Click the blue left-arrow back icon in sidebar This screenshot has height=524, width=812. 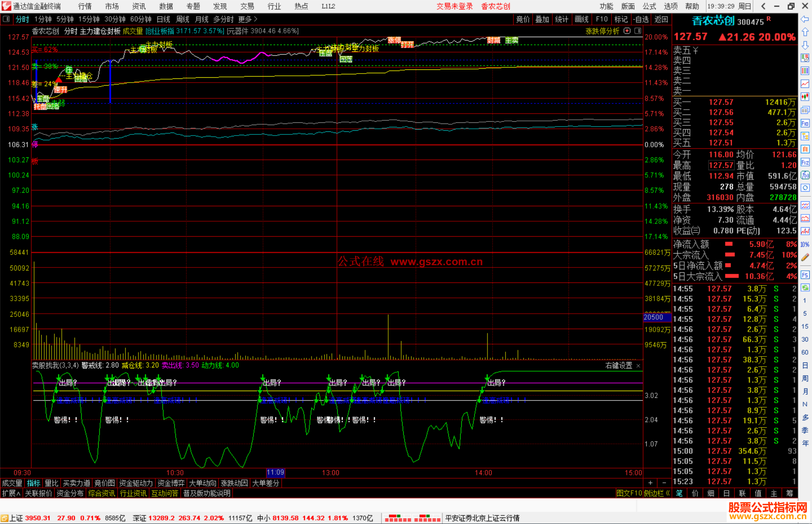click(805, 19)
